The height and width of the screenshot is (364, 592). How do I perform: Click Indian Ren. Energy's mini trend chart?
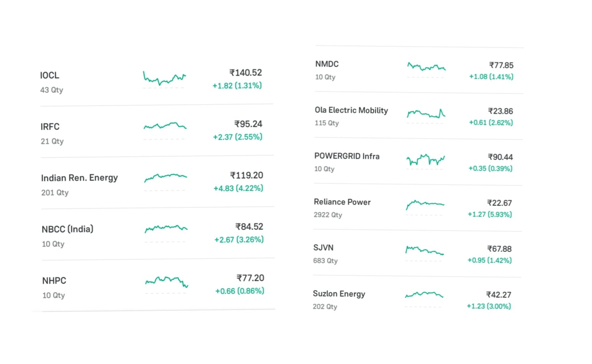click(x=165, y=177)
